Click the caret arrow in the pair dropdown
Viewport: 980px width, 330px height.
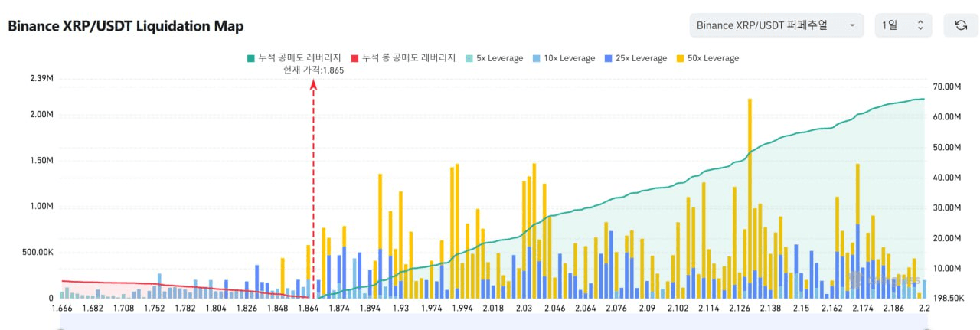[852, 26]
